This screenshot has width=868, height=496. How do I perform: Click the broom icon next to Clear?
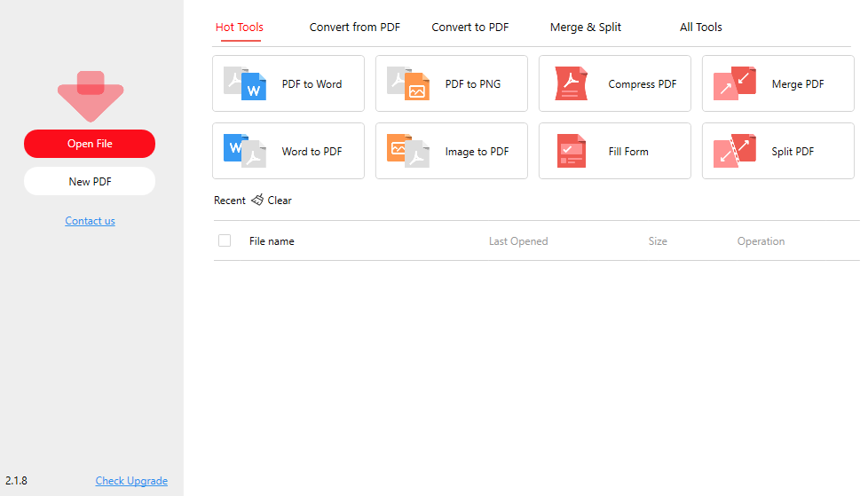[256, 200]
